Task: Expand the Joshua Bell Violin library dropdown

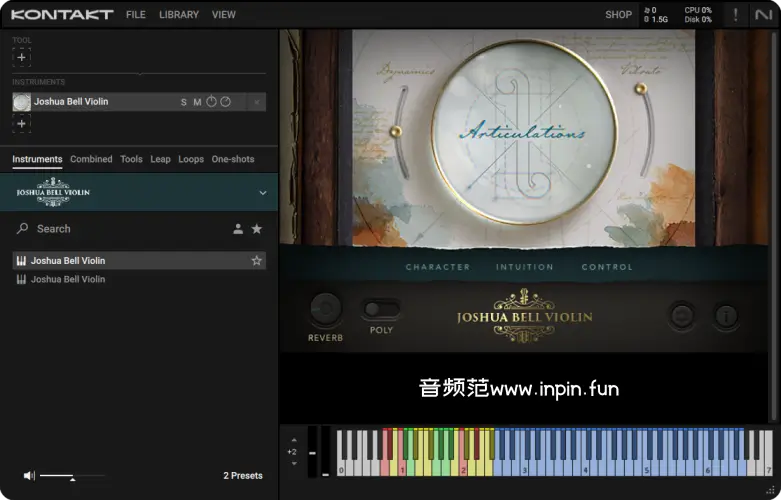Action: click(x=263, y=193)
